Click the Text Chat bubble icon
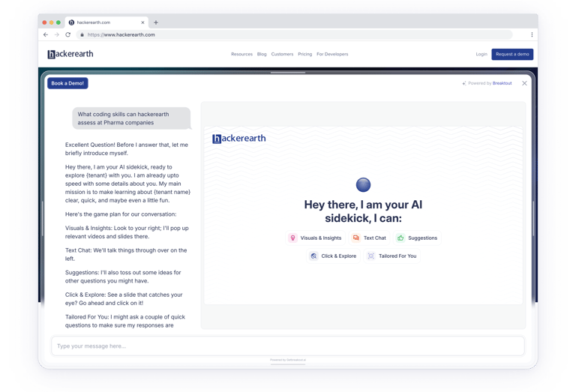The height and width of the screenshot is (392, 576). (356, 238)
